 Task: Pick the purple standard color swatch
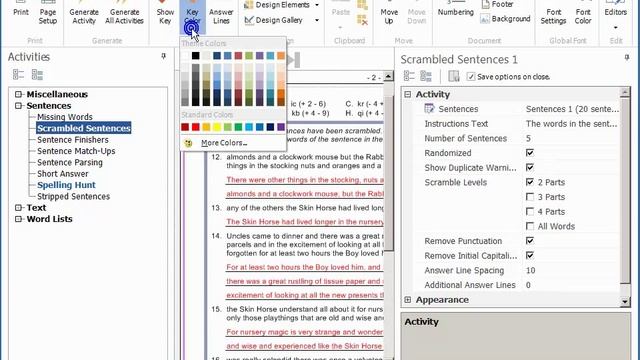click(281, 127)
